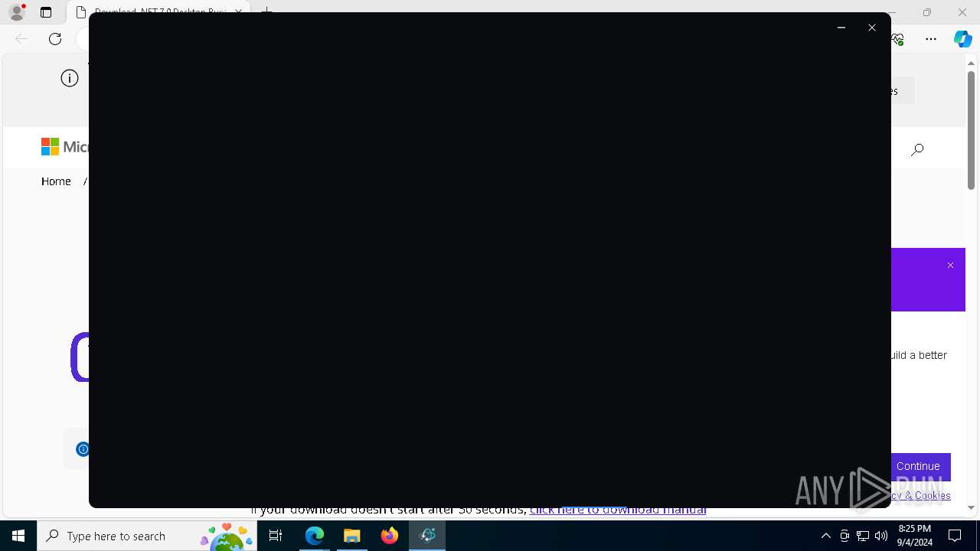Open the volume speaker tray icon
The width and height of the screenshot is (980, 551).
pos(881,536)
